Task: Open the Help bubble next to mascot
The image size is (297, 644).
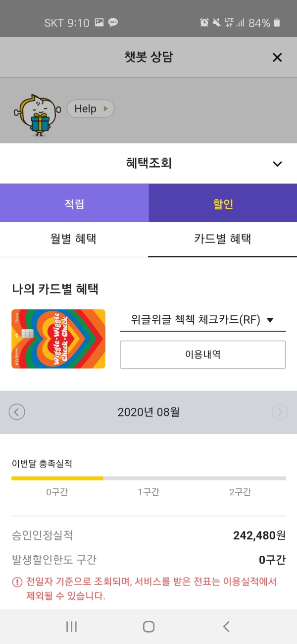Action: (x=90, y=109)
